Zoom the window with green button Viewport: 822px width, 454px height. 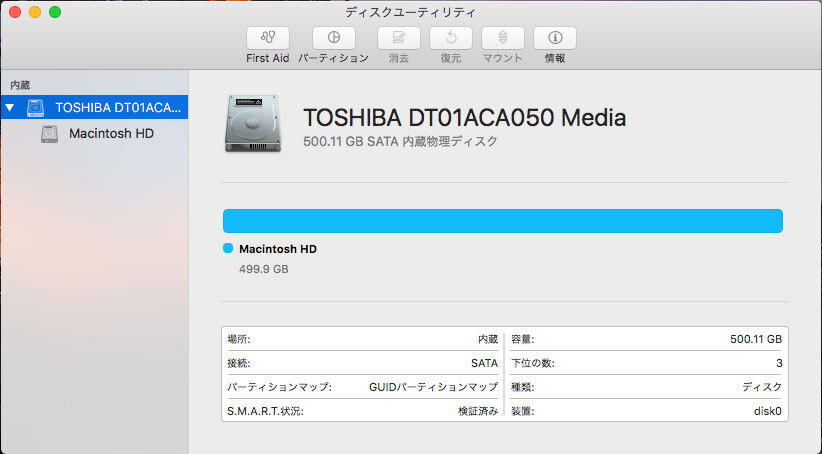[55, 12]
